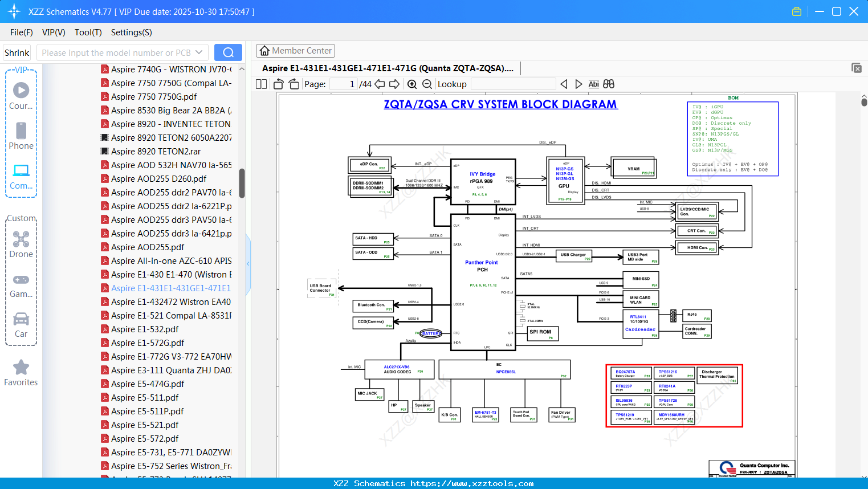
Task: Go to the next page arrow
Action: coord(394,84)
